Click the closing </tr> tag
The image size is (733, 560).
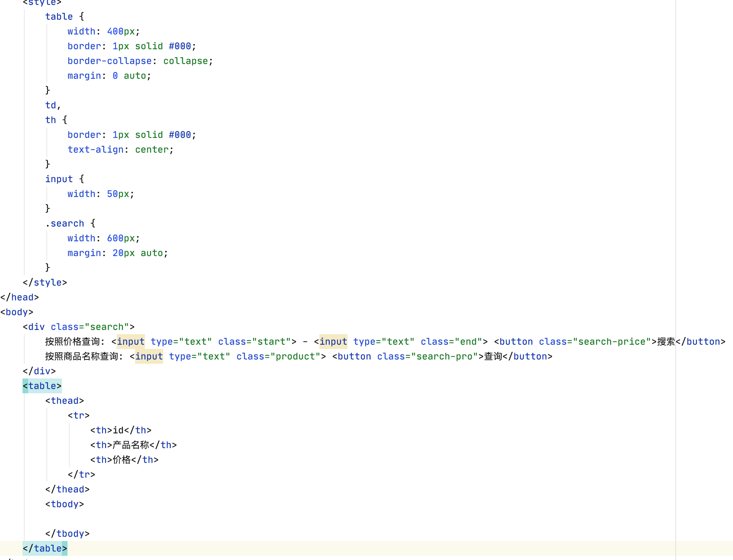point(82,475)
